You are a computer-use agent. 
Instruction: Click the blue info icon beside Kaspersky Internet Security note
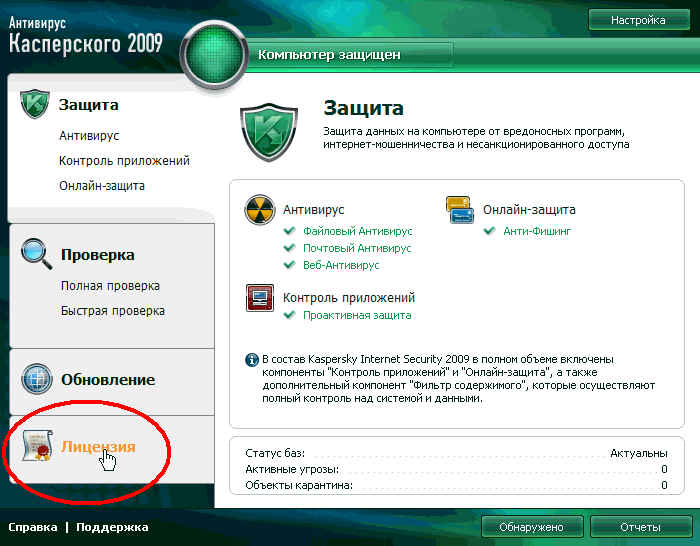(x=252, y=360)
